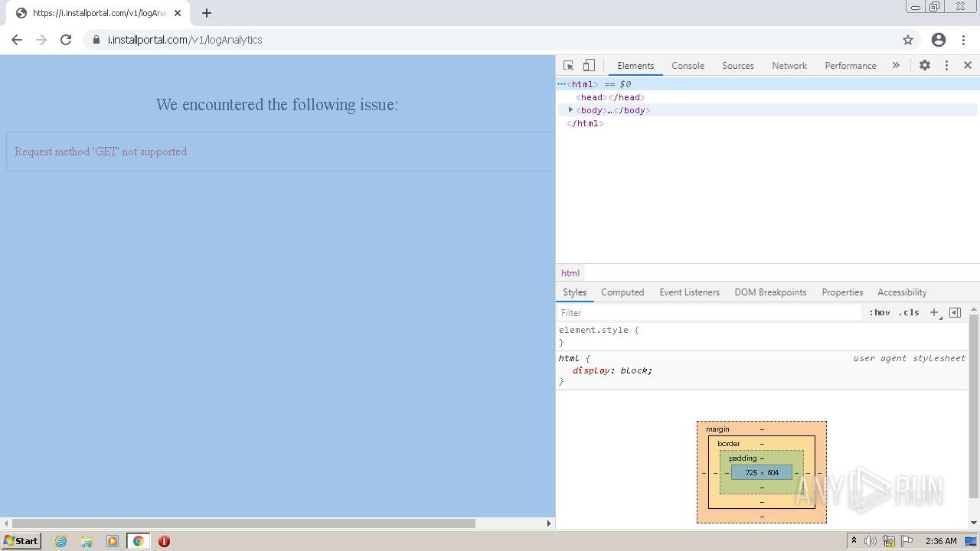Image resolution: width=980 pixels, height=551 pixels.
Task: Open DevTools settings gear
Action: [925, 66]
